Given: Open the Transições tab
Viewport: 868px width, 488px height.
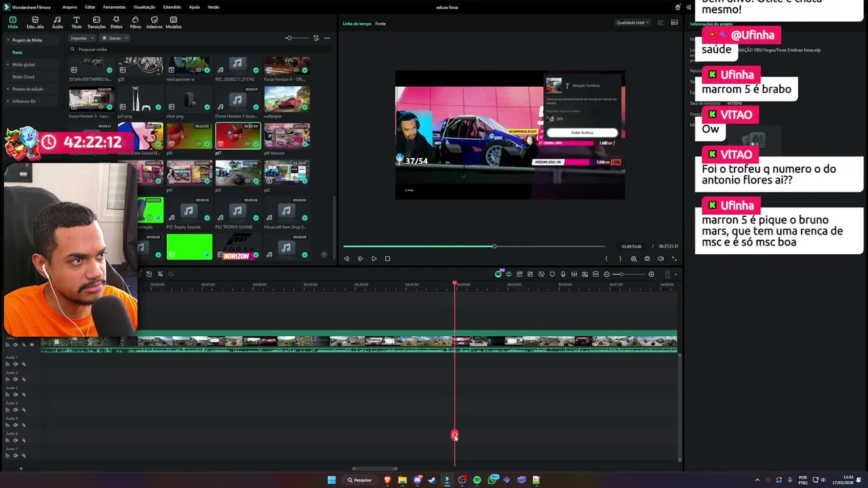Looking at the screenshot, I should click(x=96, y=22).
